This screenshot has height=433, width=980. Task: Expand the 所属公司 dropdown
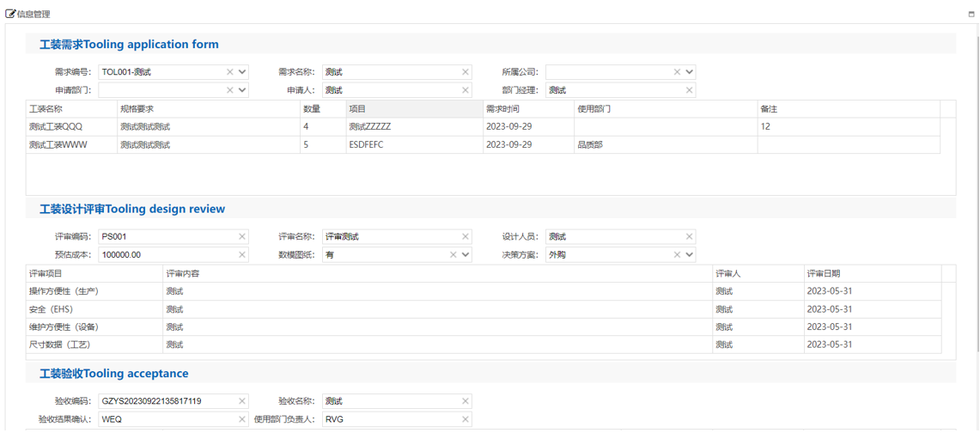point(689,72)
